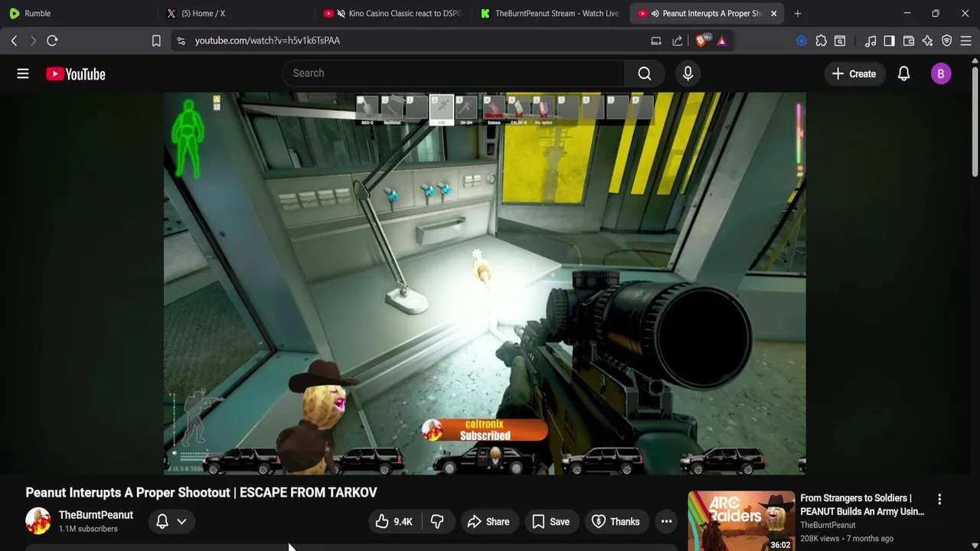Screen dimensions: 980x551
Task: Go to the YouTube home logo
Action: click(75, 73)
